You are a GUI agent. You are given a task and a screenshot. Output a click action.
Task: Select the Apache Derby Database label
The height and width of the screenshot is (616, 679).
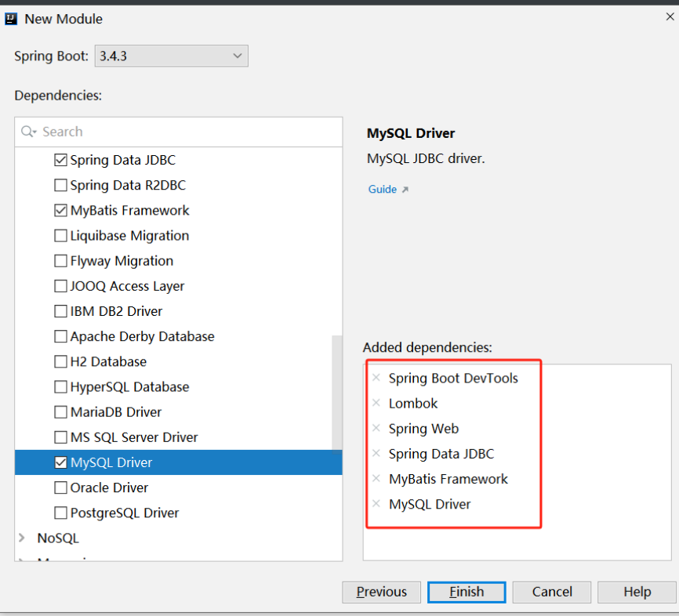[143, 337]
